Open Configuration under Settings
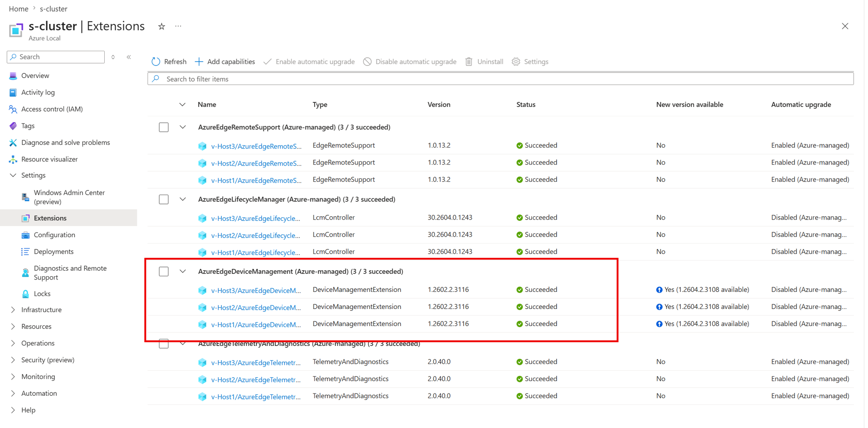 [54, 235]
